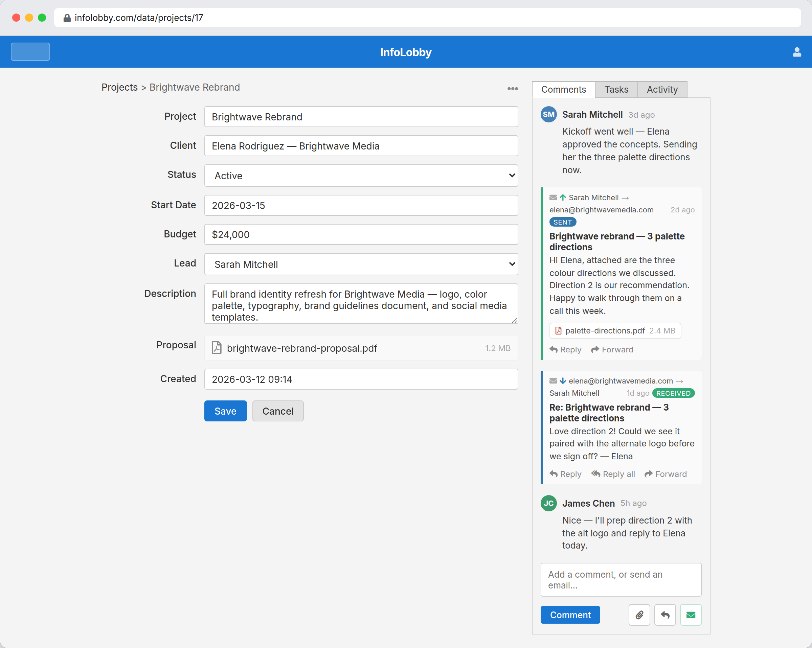This screenshot has width=812, height=648.
Task: Click the green send email envelope icon
Action: coord(690,615)
